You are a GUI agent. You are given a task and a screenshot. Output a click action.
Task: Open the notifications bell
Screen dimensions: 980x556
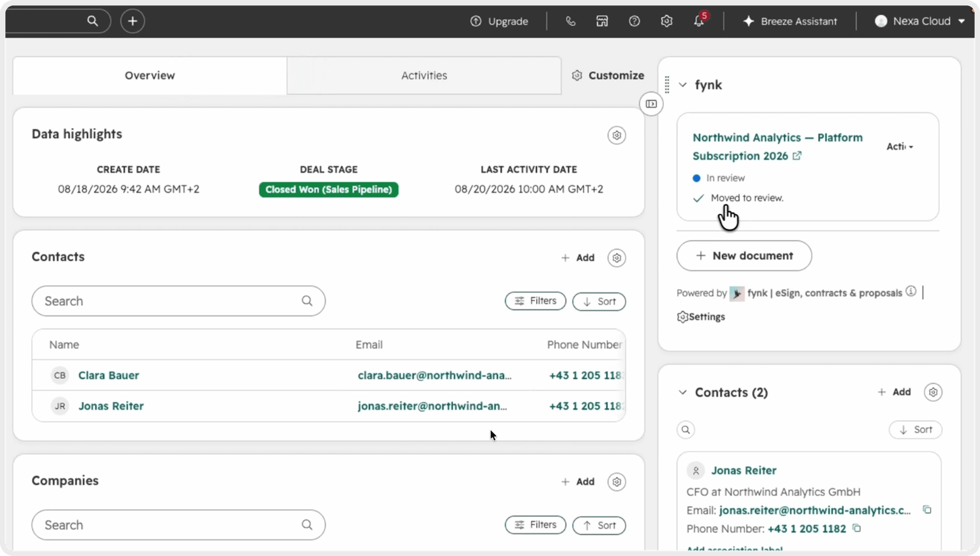point(699,21)
